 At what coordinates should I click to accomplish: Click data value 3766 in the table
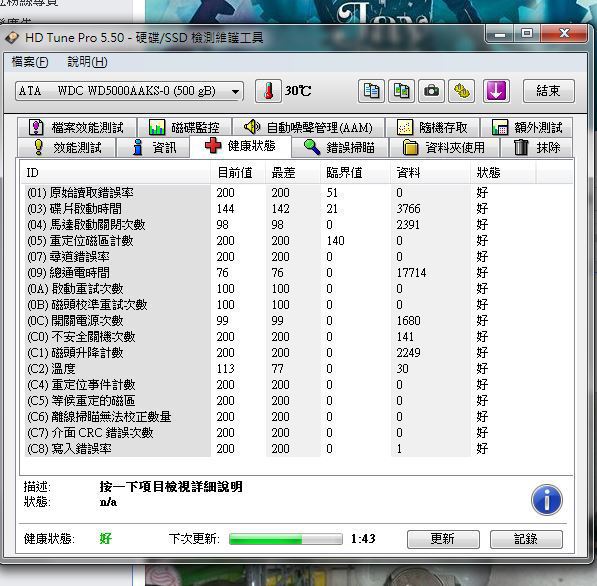[x=409, y=209]
